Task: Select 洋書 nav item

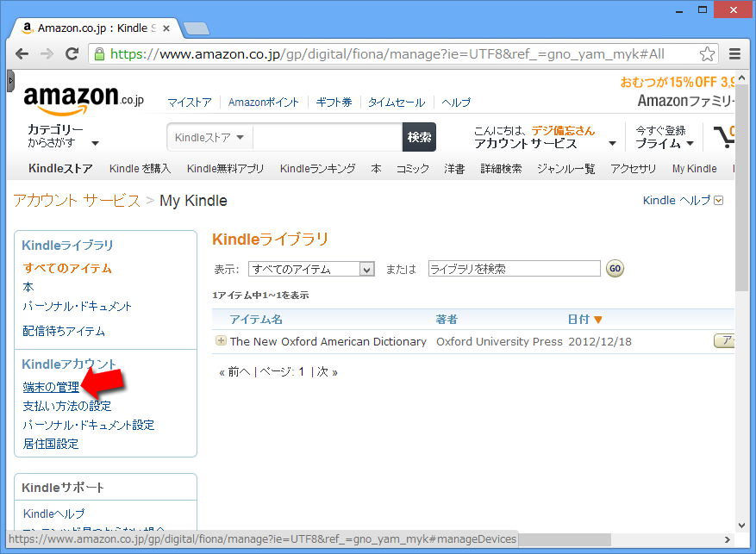Action: [x=454, y=168]
